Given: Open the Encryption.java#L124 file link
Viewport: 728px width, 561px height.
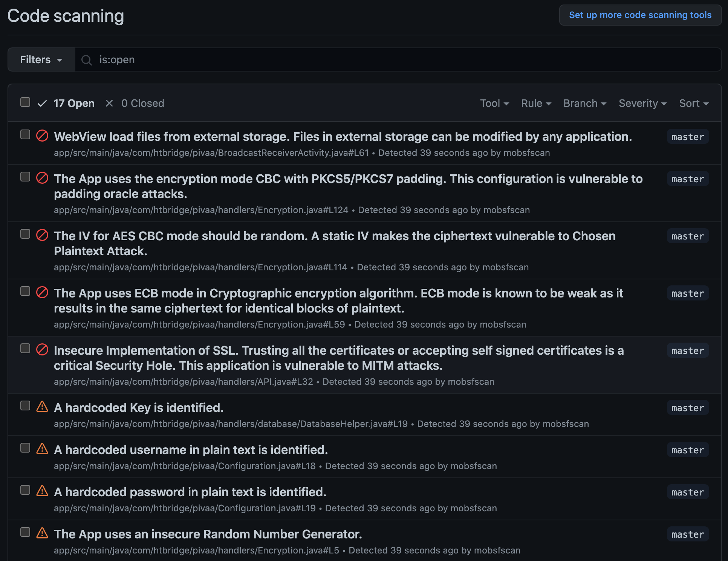Looking at the screenshot, I should pyautogui.click(x=201, y=210).
